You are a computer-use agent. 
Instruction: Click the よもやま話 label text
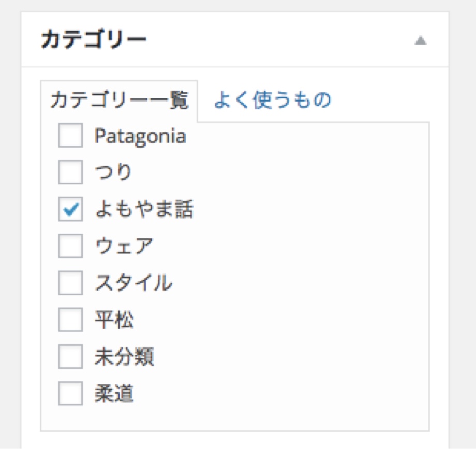(x=144, y=209)
